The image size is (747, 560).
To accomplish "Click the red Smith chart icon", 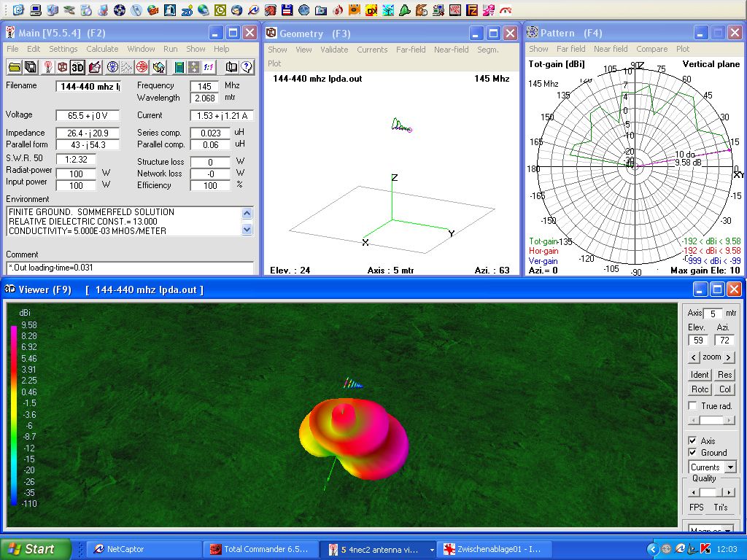I will point(142,67).
